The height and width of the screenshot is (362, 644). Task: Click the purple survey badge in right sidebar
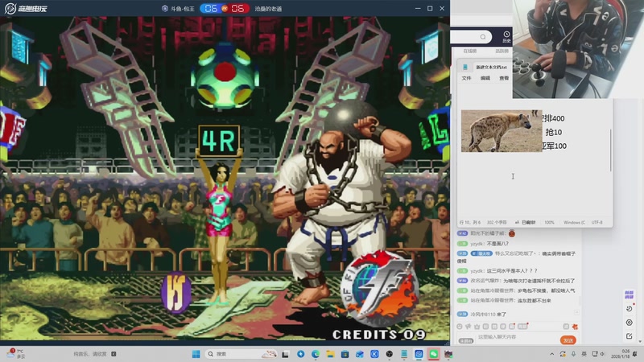point(630,294)
